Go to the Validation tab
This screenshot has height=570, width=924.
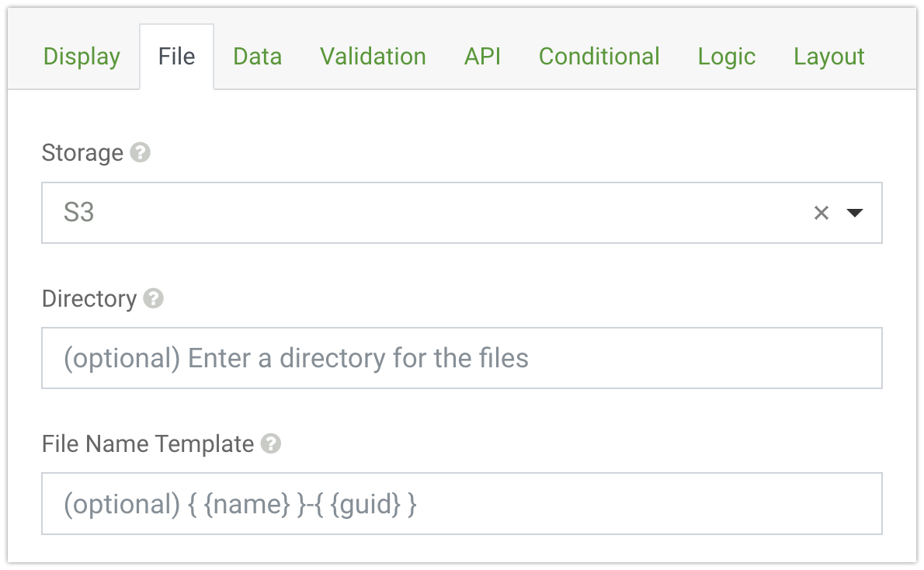click(x=373, y=57)
